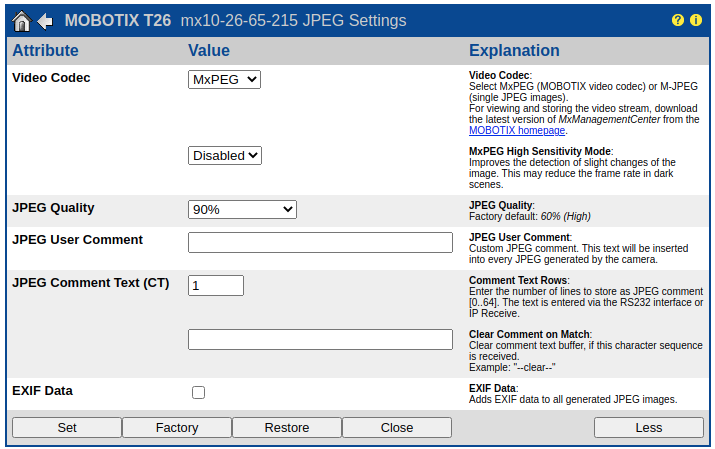Open the MxPEG High Sensitivity Mode dropdown

pyautogui.click(x=225, y=155)
